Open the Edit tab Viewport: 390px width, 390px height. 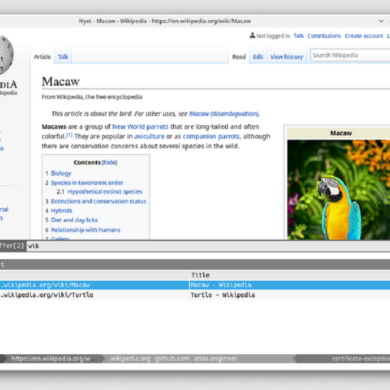coord(258,57)
